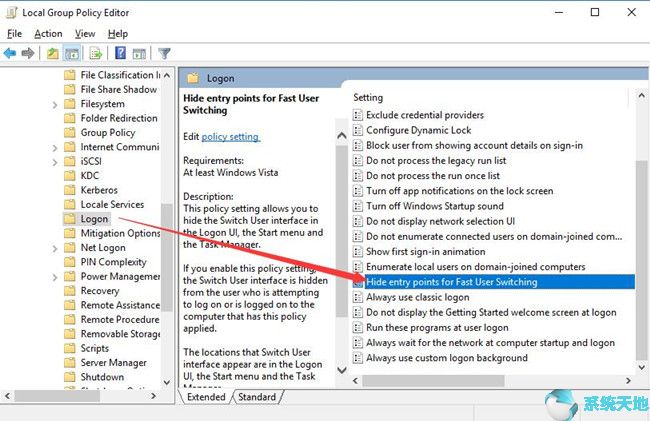Switch to the Extended tab
This screenshot has height=421, width=650.
pyautogui.click(x=206, y=397)
